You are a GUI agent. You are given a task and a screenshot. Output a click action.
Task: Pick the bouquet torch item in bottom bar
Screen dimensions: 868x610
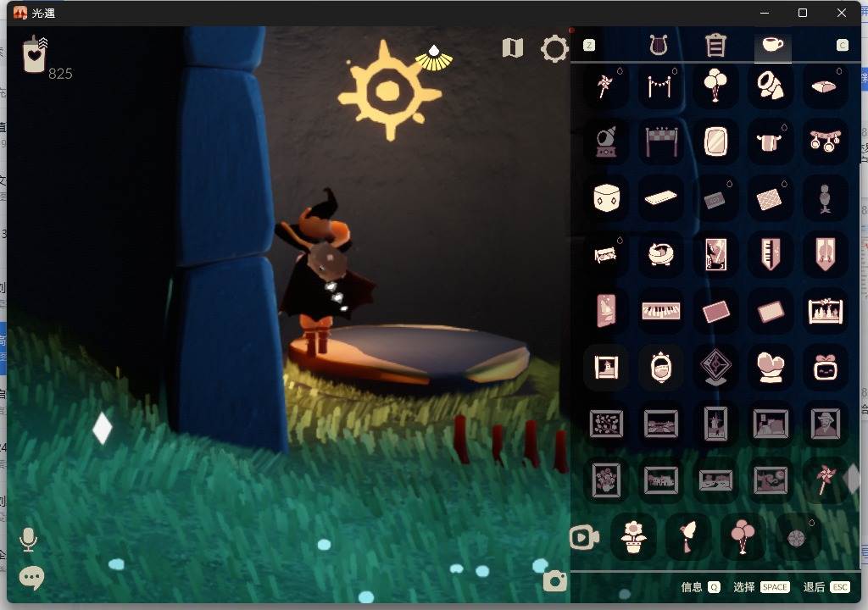click(688, 537)
